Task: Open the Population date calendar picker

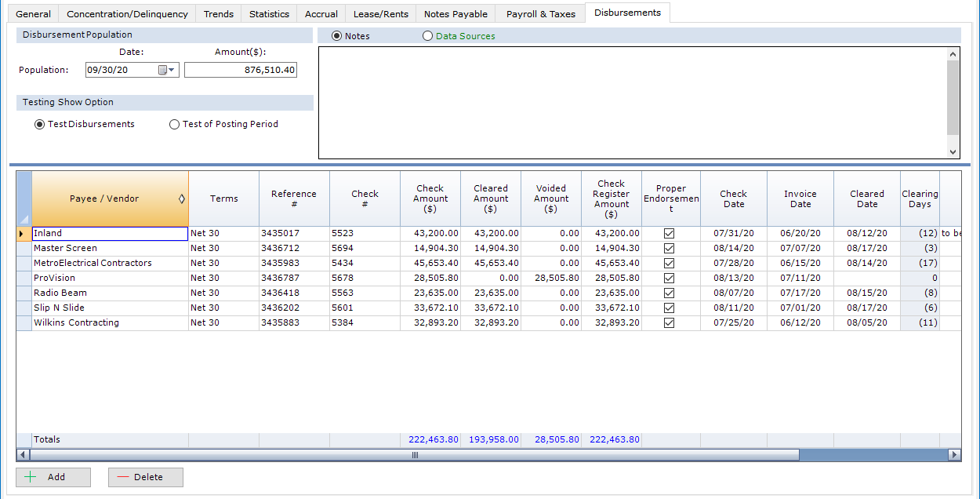Action: (167, 70)
